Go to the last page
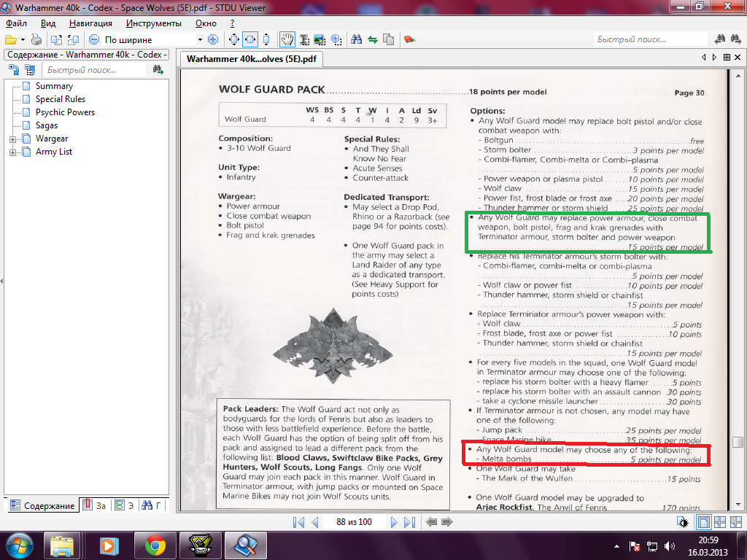The height and width of the screenshot is (560, 747). pyautogui.click(x=409, y=522)
